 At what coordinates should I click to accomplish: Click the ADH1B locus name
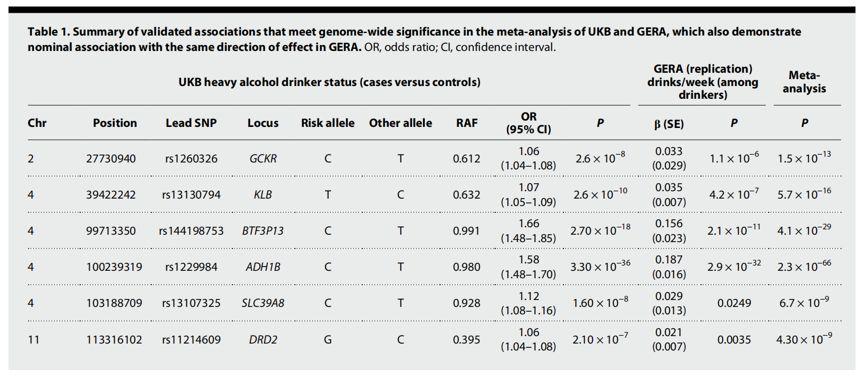point(262,267)
